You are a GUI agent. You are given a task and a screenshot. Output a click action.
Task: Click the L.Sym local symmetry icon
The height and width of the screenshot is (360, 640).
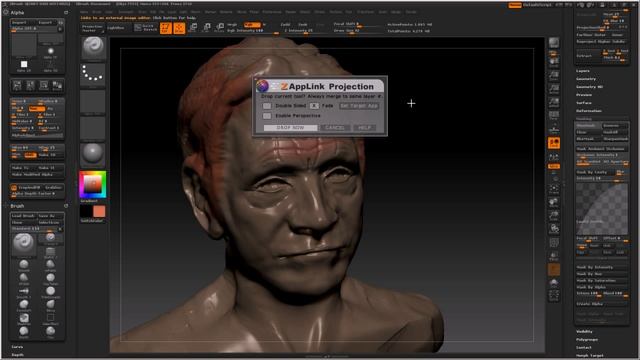pos(554,156)
